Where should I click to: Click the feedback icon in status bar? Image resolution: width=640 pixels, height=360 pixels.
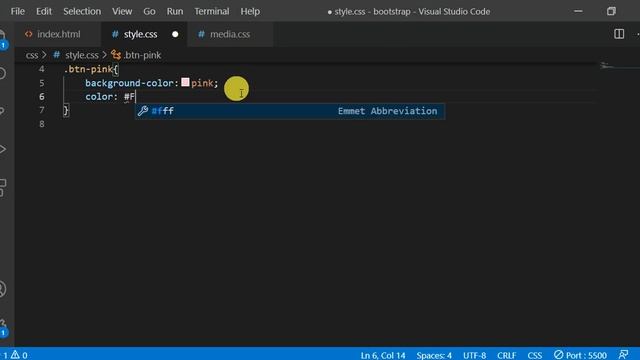coord(623,355)
